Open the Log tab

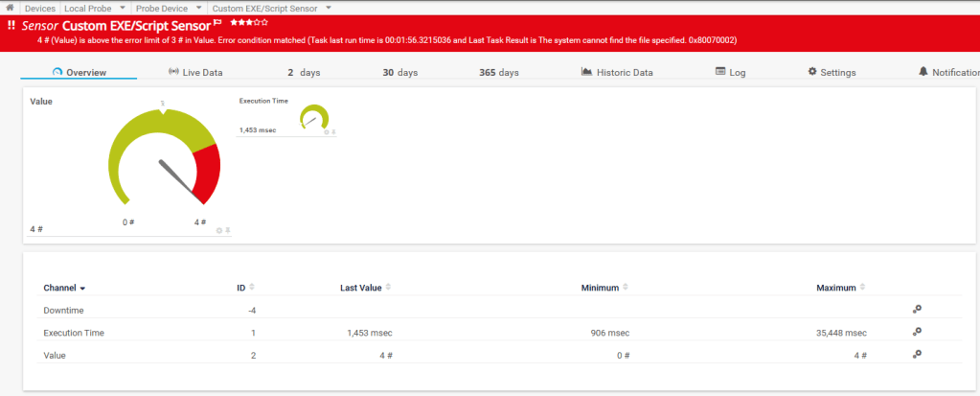click(x=730, y=72)
